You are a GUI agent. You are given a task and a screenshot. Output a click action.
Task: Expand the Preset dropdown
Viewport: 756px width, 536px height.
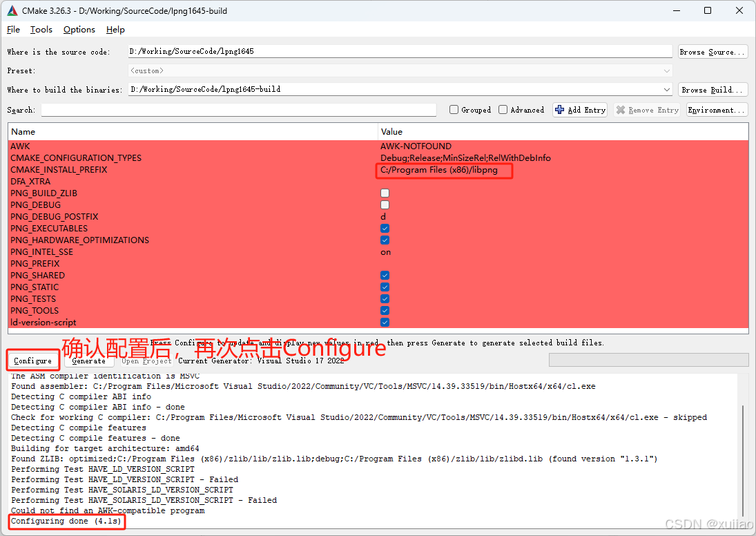coord(666,70)
